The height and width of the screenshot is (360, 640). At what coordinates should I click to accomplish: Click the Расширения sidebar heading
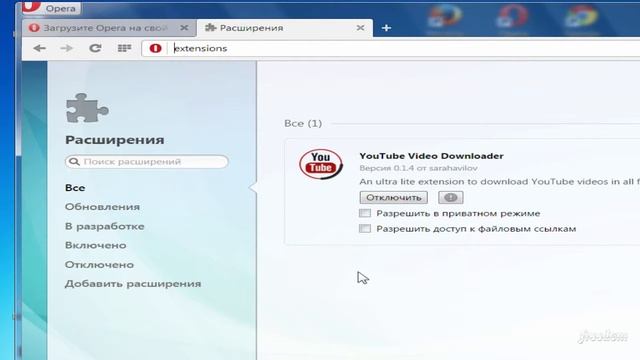115,140
